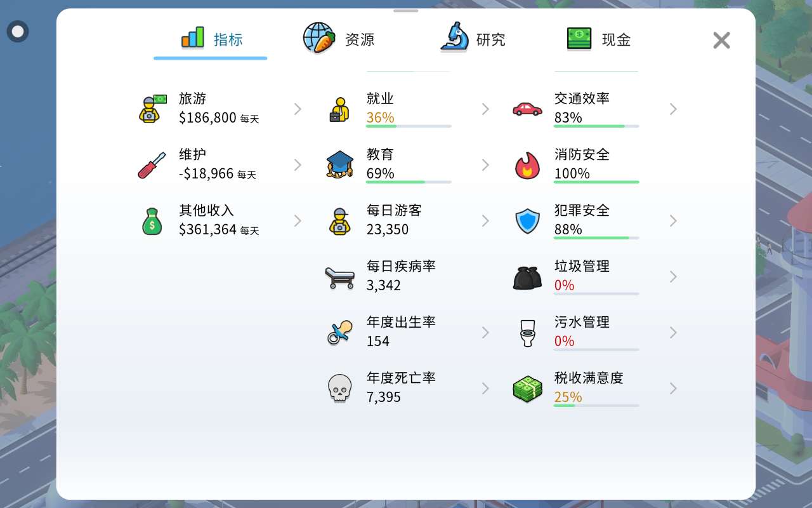Click the graduation cap 教育 icon
812x508 pixels.
point(340,165)
